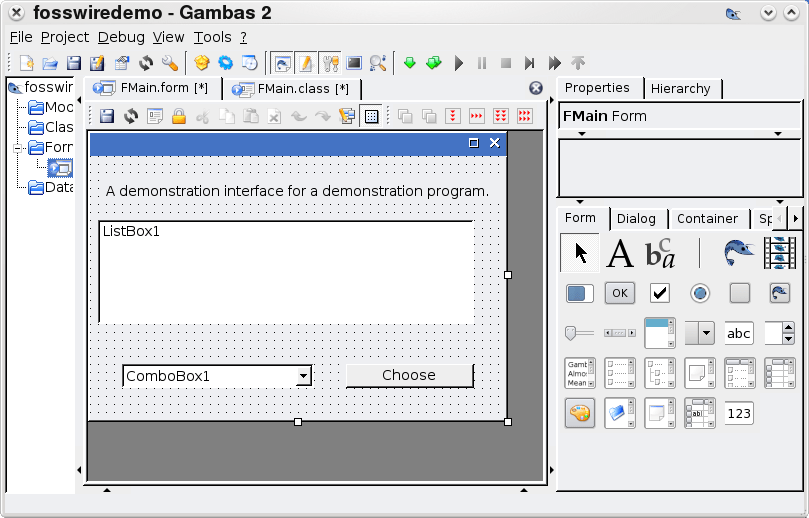Image resolution: width=809 pixels, height=518 pixels.
Task: Reload the form via form toolbar arrows icon
Action: [131, 116]
